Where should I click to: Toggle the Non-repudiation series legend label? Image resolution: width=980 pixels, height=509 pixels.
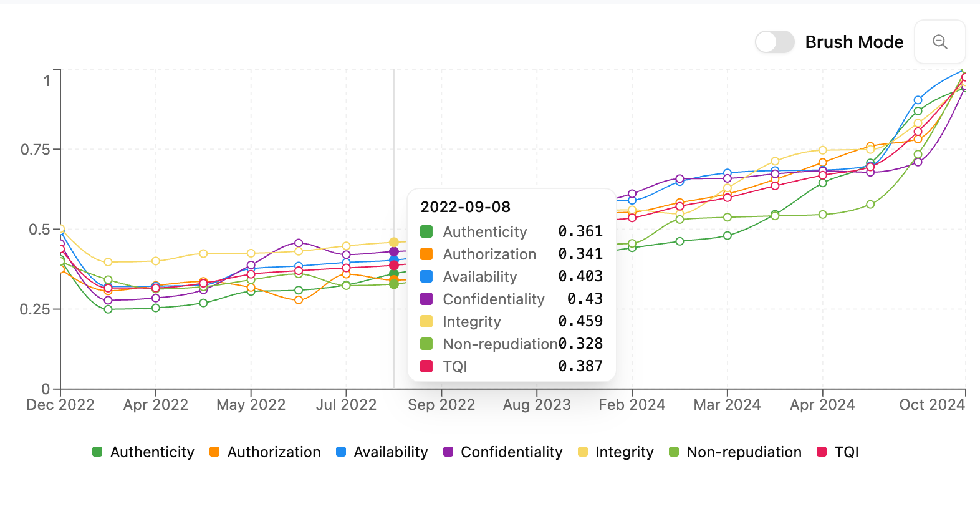tap(744, 452)
